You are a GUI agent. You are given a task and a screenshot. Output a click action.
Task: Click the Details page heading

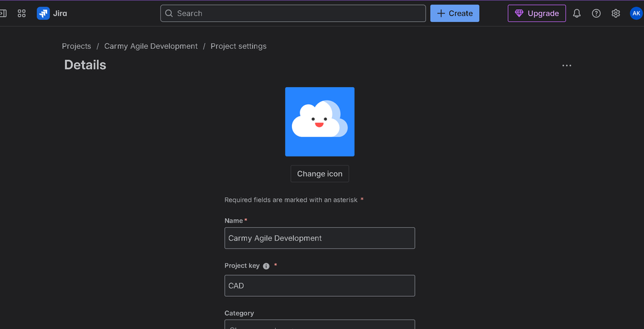tap(85, 65)
